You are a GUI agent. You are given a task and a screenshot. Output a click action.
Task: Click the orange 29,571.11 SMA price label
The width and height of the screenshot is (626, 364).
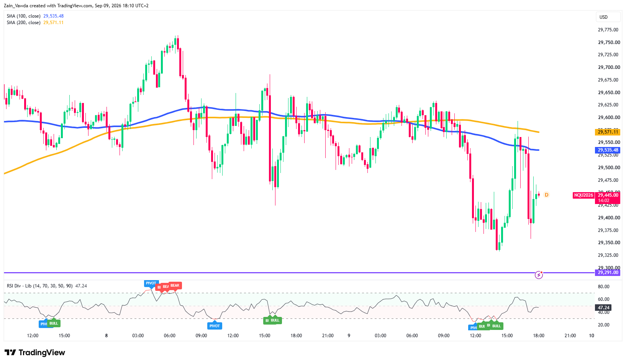coord(607,132)
